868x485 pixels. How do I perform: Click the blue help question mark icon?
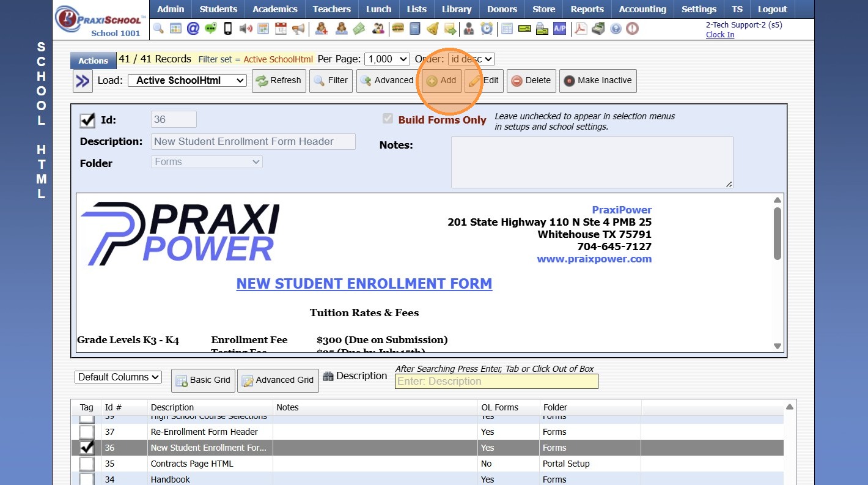point(616,28)
